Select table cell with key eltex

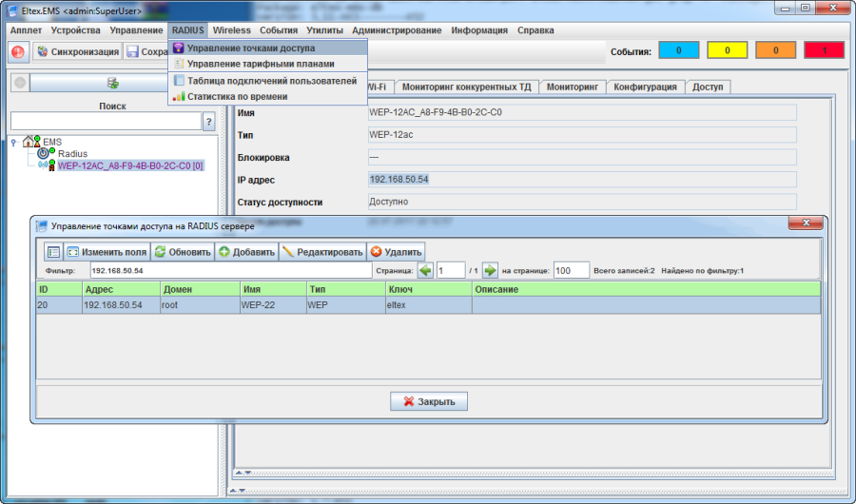click(x=429, y=305)
